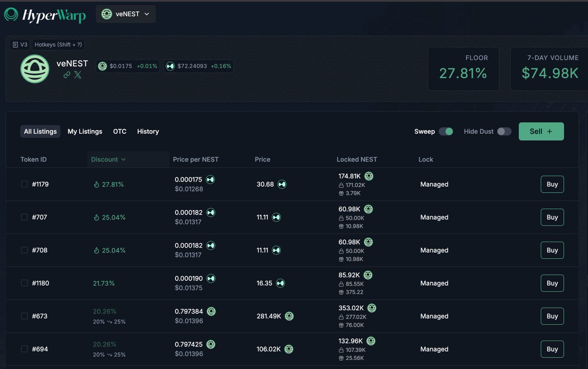
Task: Click the NEST icon next to 0.797384
Action: click(211, 311)
